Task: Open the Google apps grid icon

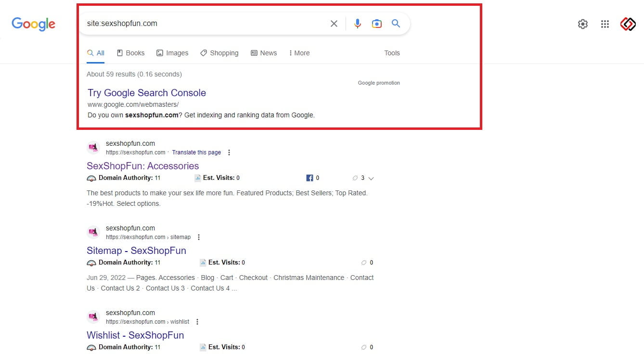Action: pyautogui.click(x=605, y=24)
